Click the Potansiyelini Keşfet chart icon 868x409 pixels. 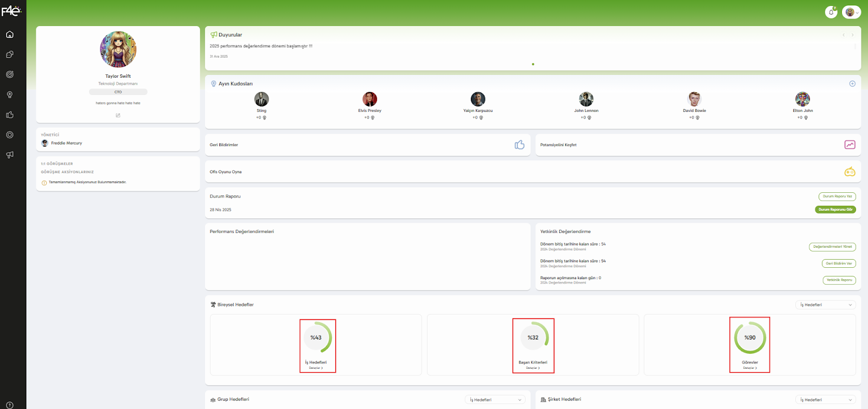pos(850,144)
